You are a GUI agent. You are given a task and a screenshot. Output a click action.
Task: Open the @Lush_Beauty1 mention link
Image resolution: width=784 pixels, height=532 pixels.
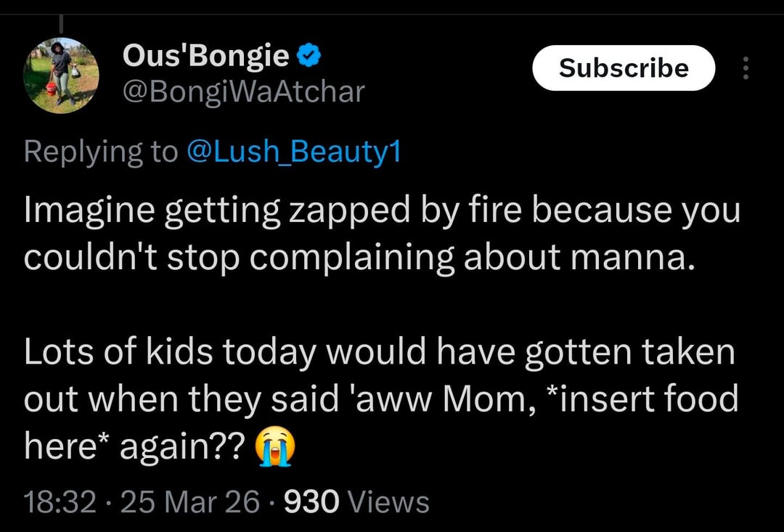[294, 152]
